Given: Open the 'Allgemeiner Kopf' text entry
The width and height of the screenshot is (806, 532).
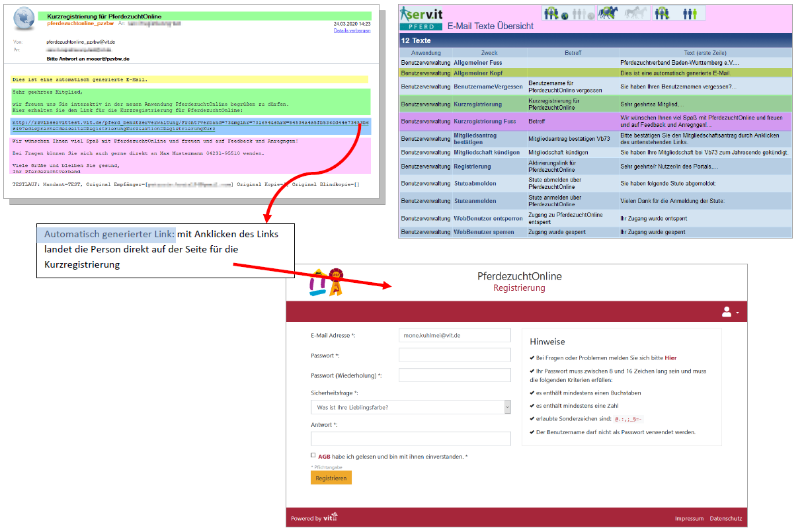Looking at the screenshot, I should (478, 73).
